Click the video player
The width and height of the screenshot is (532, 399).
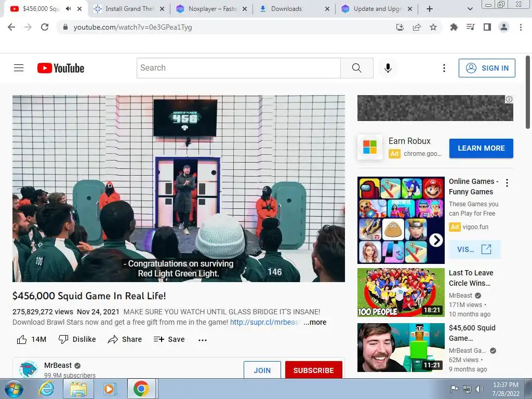tap(179, 188)
